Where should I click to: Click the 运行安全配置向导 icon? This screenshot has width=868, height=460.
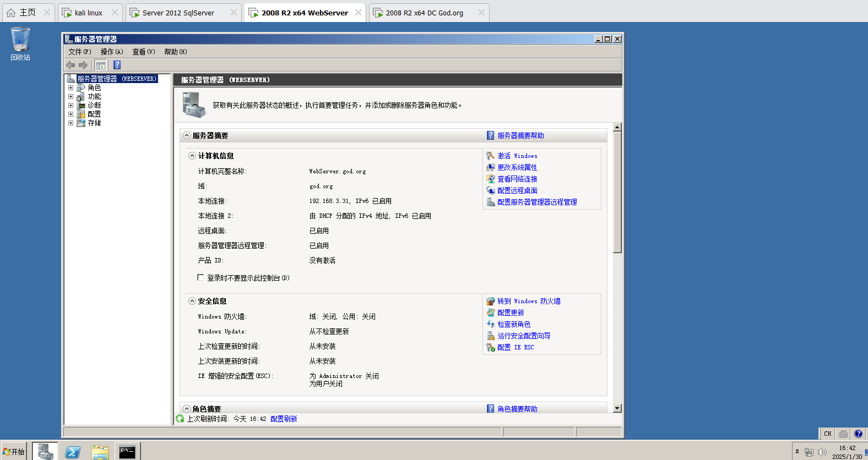[490, 336]
